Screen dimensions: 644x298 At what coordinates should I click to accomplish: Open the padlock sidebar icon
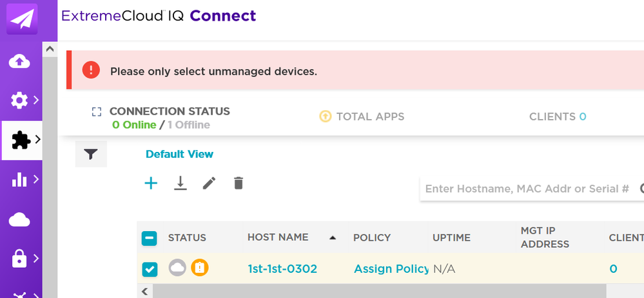click(19, 259)
